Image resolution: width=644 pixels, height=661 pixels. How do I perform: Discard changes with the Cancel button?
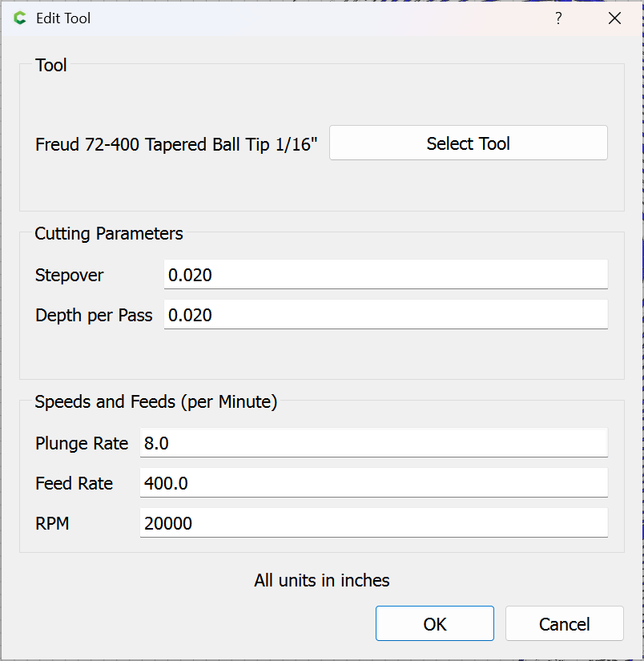[x=564, y=624]
